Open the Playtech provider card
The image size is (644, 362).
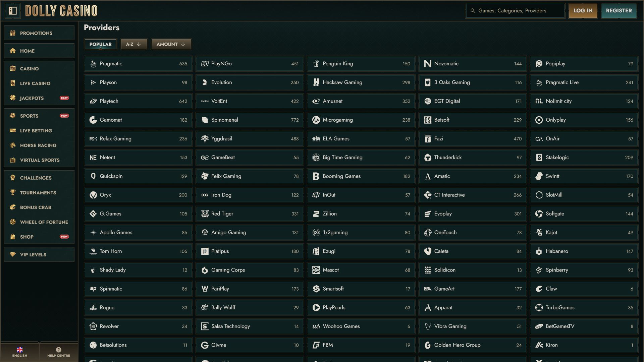pos(138,101)
